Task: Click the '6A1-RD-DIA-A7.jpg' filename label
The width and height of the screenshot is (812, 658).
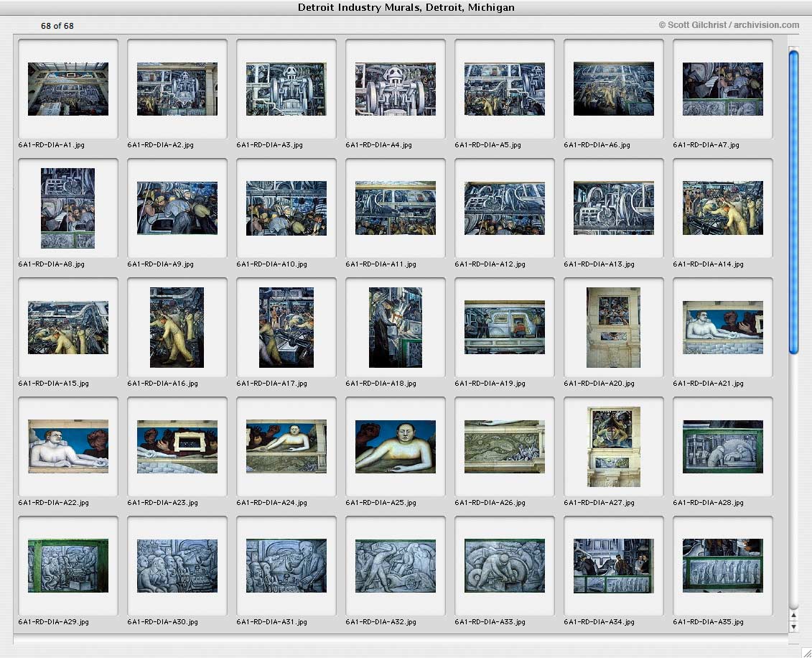Action: [x=706, y=145]
